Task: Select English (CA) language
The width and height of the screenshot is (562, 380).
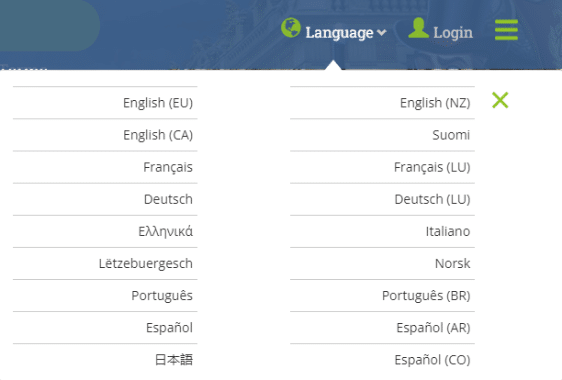Action: pyautogui.click(x=105, y=135)
